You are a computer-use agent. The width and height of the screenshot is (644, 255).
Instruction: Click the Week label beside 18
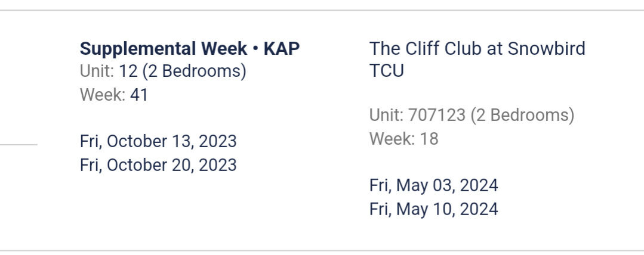pos(392,139)
